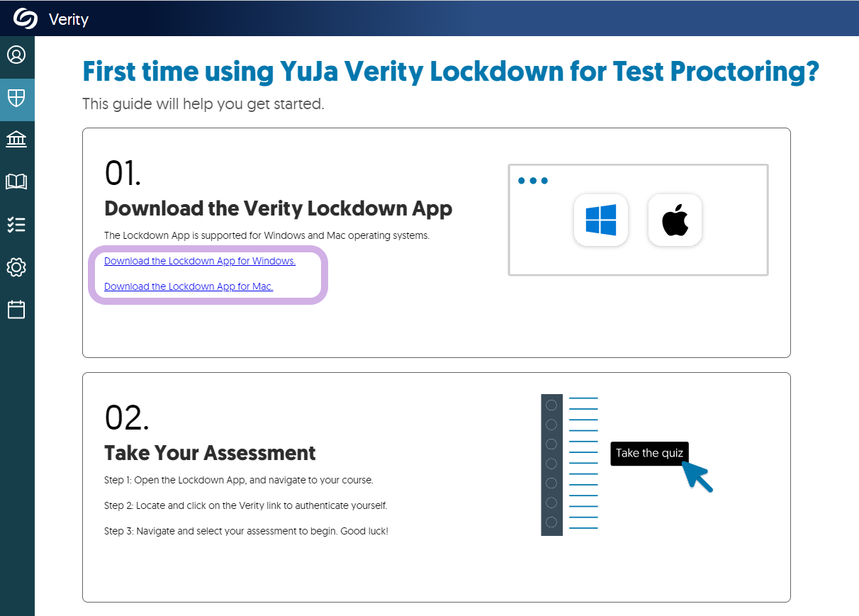Click the Windows logo tile
Viewport: 859px width, 616px height.
601,220
